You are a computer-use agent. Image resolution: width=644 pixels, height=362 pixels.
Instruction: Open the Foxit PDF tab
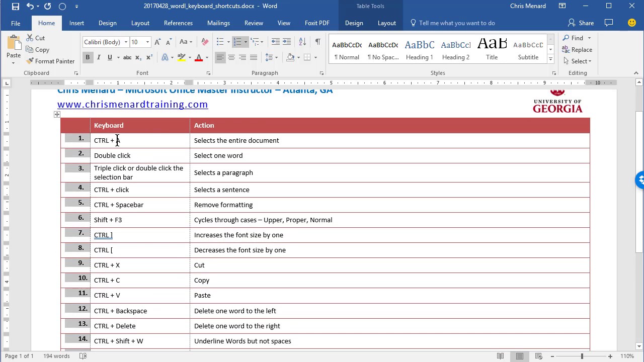317,23
